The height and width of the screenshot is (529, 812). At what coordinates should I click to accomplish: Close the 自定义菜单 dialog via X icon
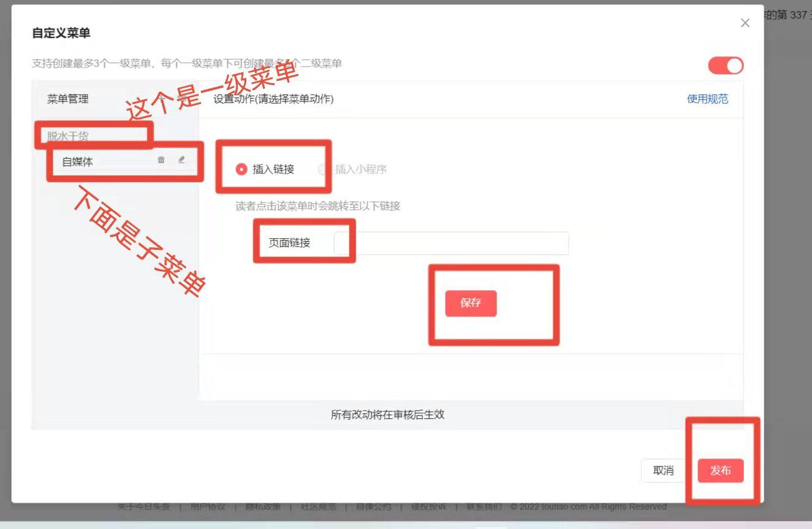pyautogui.click(x=745, y=23)
